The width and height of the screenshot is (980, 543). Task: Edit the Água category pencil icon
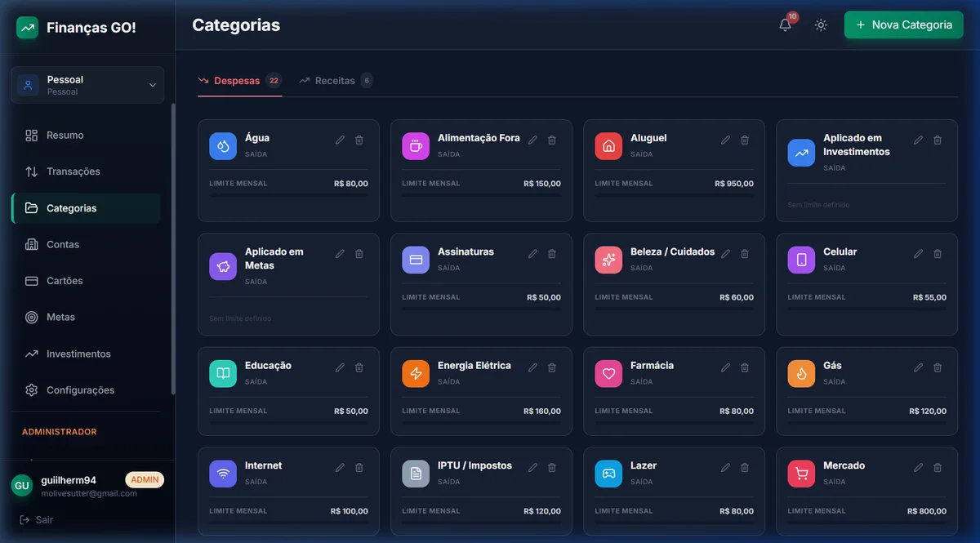(x=340, y=140)
